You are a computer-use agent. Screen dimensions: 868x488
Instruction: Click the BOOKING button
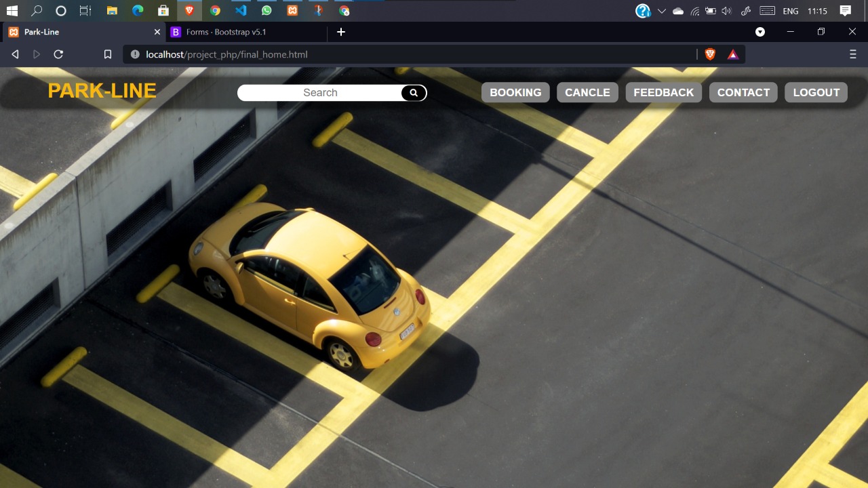515,93
